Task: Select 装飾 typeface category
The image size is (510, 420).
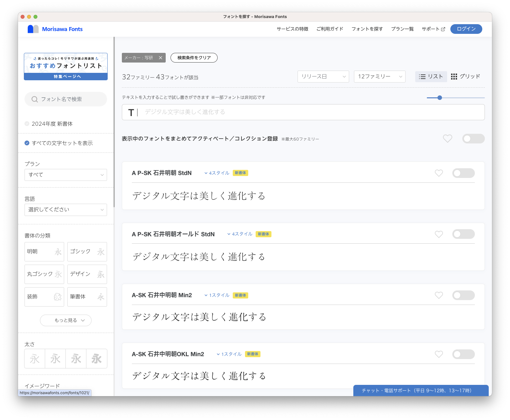Action: 44,297
